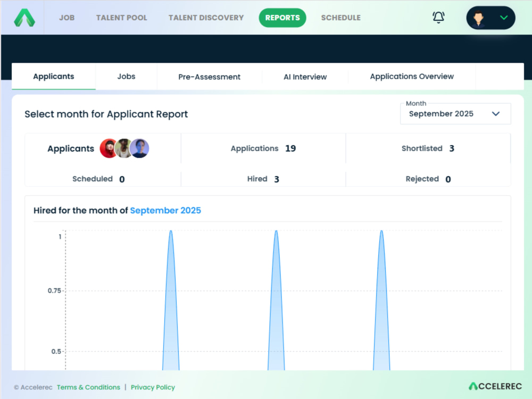Switch to the Jobs tab
Screen dimensions: 532x399
[126, 76]
